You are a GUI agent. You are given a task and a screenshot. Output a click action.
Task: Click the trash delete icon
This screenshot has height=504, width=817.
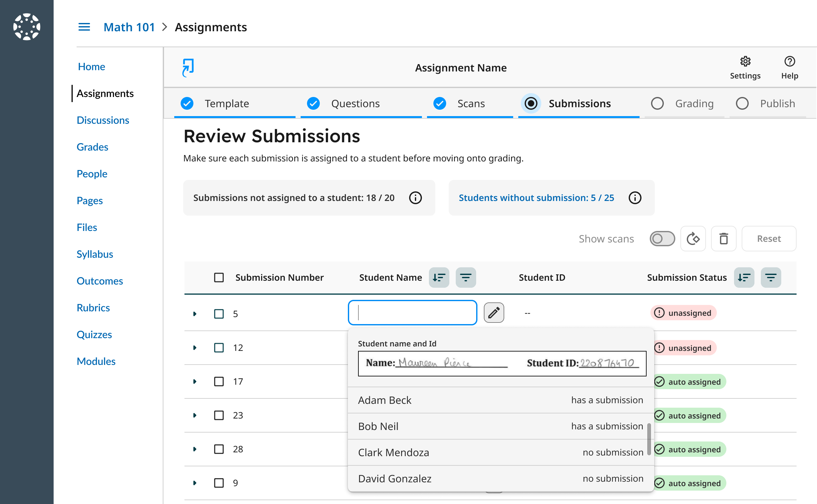723,239
